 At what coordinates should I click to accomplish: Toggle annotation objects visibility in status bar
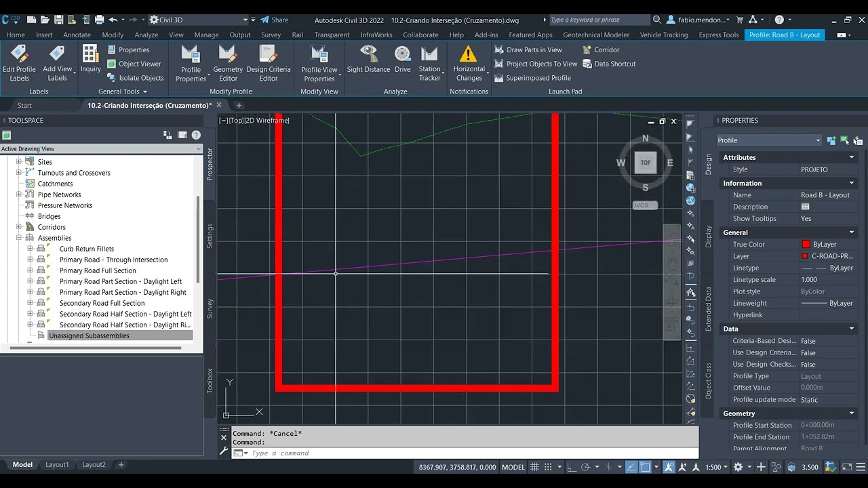click(x=669, y=467)
